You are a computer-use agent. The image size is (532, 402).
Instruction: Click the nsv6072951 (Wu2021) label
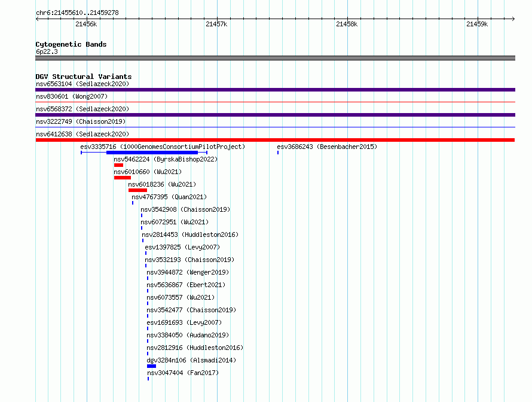175,222
